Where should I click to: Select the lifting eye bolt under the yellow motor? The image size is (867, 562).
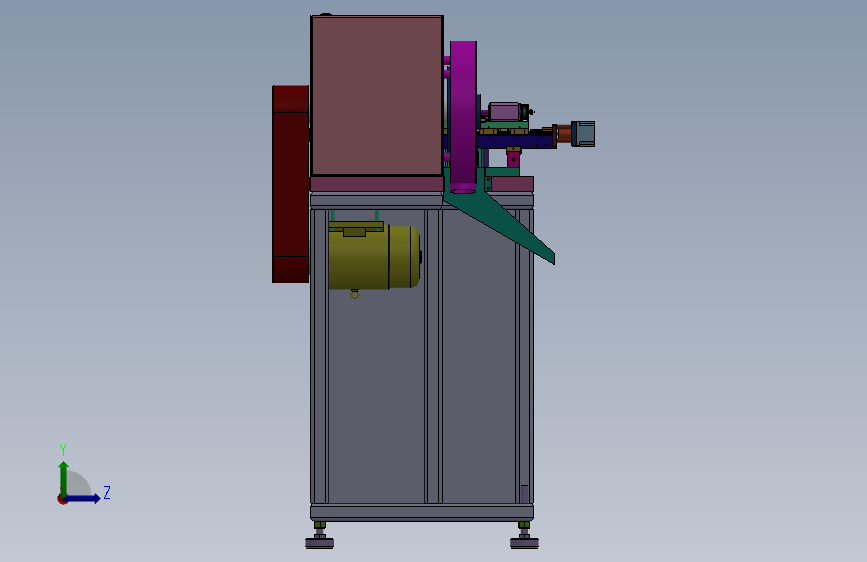(355, 294)
